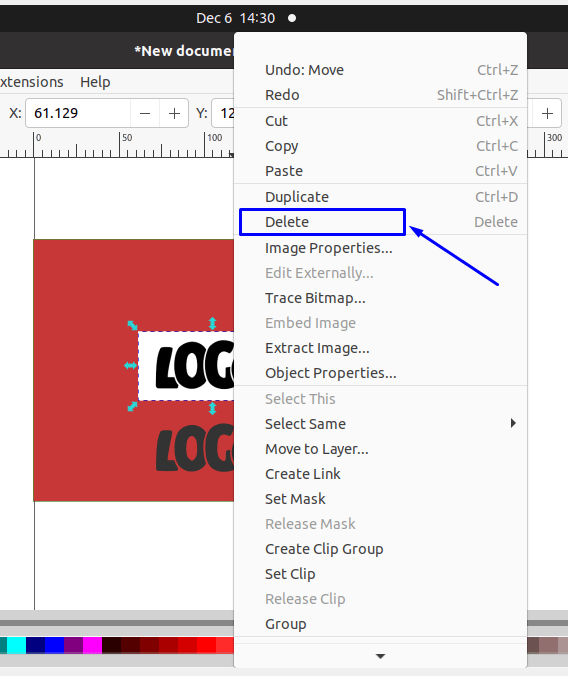568x676 pixels.
Task: Pick the teal palette swatch
Action: (x=3, y=645)
